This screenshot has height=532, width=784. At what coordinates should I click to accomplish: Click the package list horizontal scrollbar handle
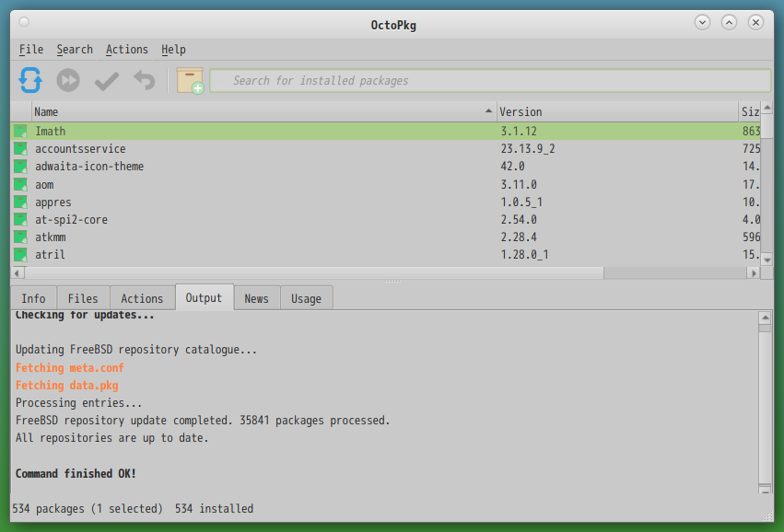(314, 273)
